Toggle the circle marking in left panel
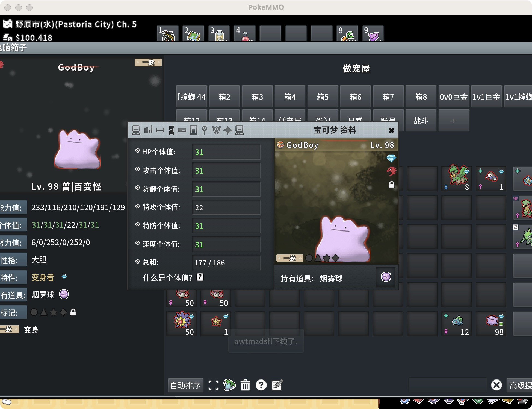Viewport: 532px width, 409px height. 34,312
